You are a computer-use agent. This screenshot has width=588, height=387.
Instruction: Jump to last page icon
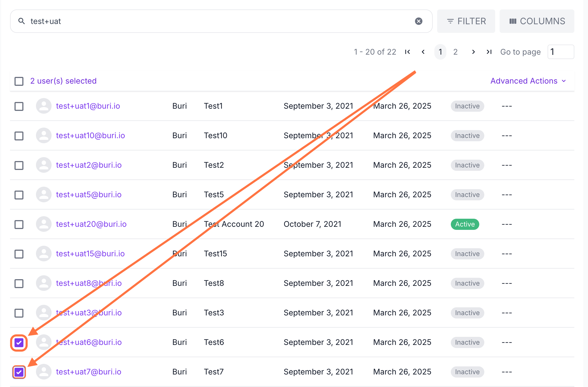tap(489, 52)
